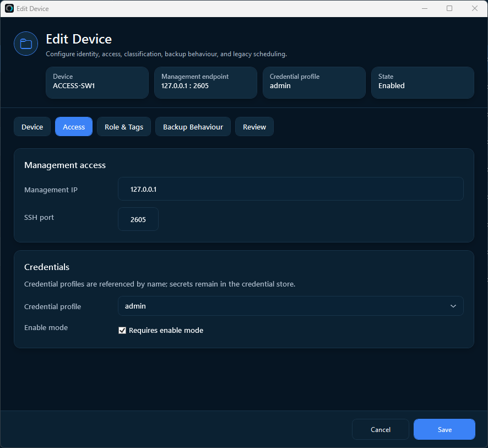Viewport: 488px width, 448px height.
Task: Click into the SSH port field
Action: click(x=138, y=219)
